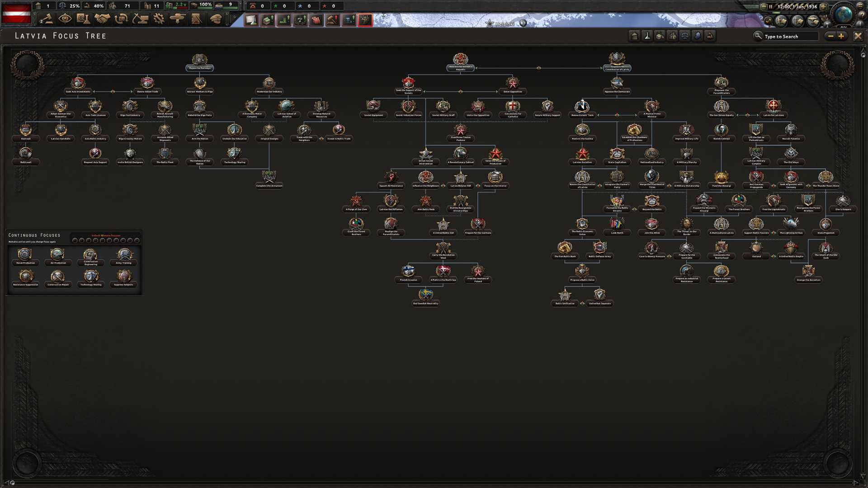
Task: Toggle the bank filter in the focus toolbar
Action: (634, 36)
